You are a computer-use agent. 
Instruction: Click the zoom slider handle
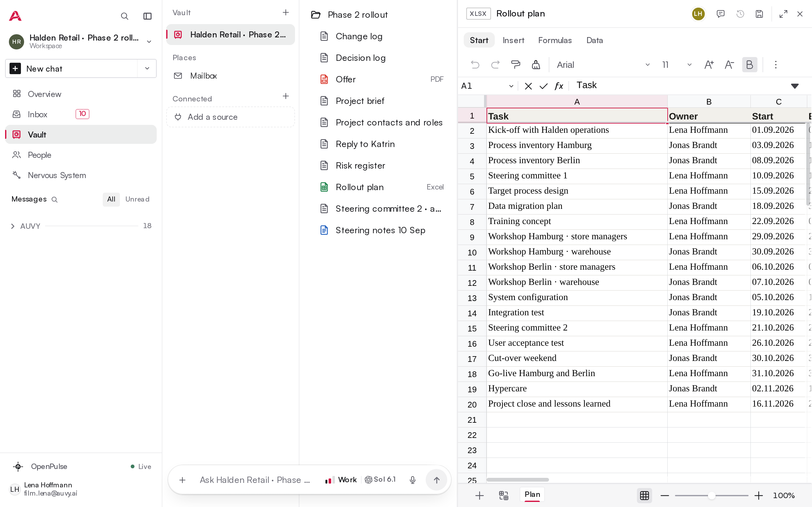(711, 495)
